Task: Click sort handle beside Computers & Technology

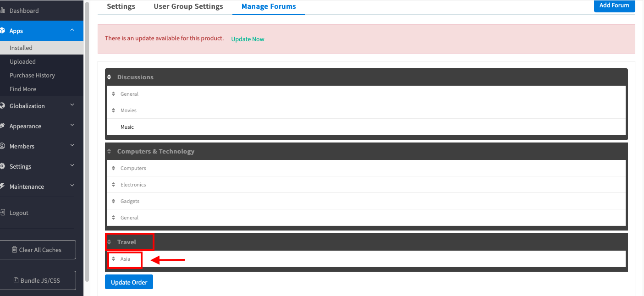Action: [x=109, y=151]
